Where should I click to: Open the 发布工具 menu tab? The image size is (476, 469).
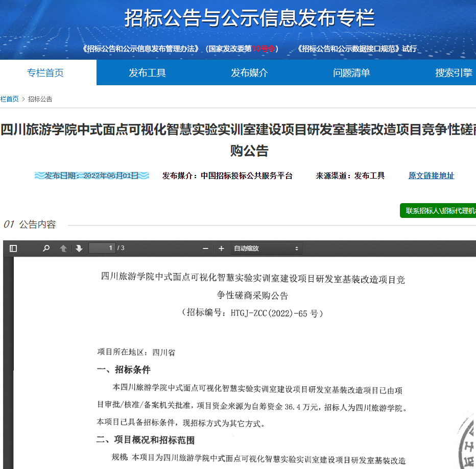(148, 73)
